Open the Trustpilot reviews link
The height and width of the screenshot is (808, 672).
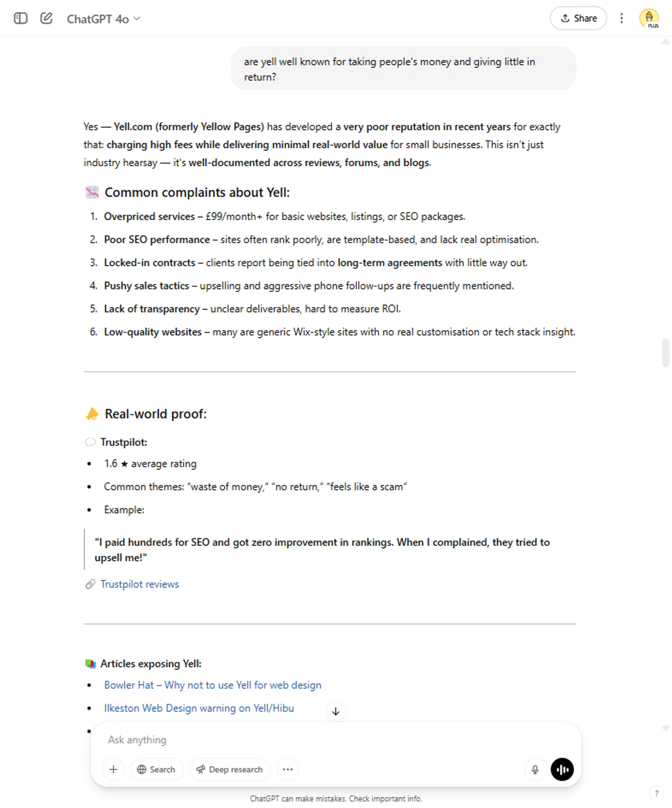(140, 584)
